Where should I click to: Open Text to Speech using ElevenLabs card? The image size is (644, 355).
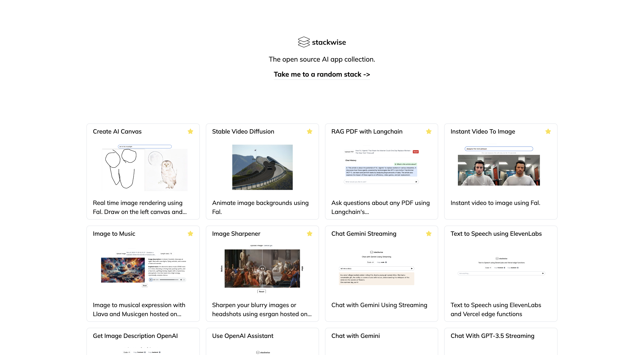pos(496,234)
